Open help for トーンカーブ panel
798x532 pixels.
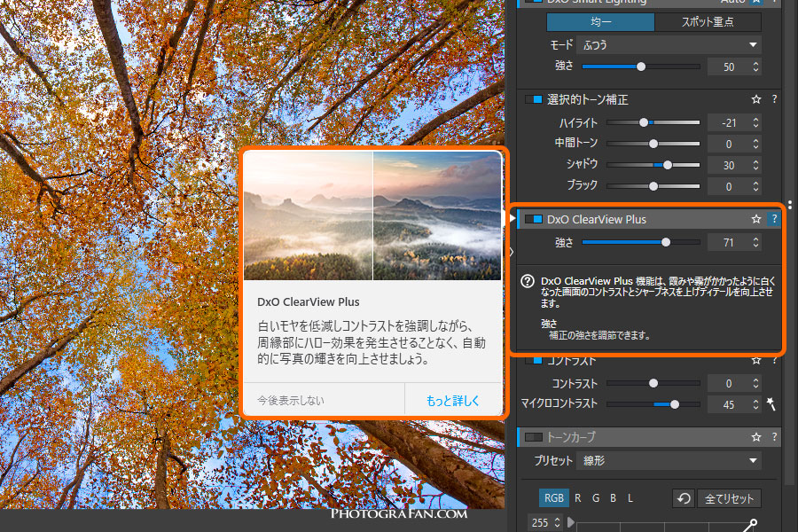coord(774,437)
